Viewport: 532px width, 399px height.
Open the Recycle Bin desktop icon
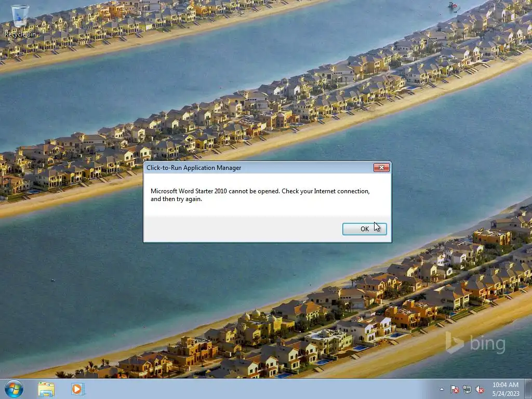20,21
